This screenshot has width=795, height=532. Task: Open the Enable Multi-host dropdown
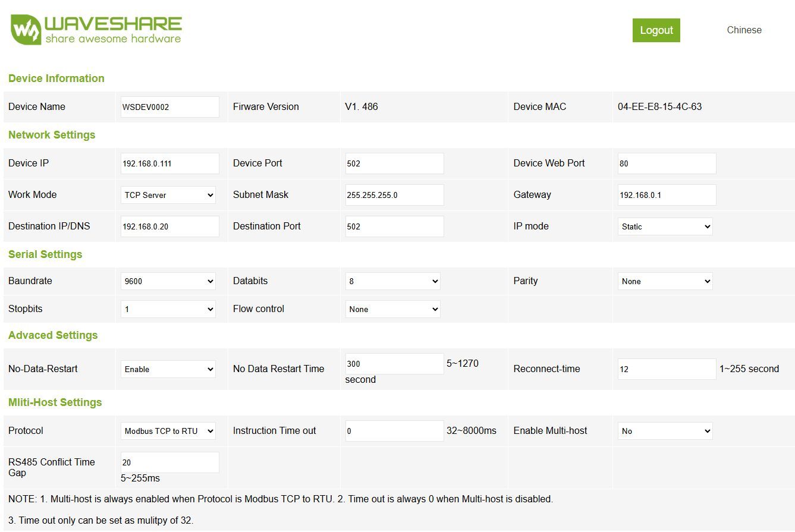point(665,431)
